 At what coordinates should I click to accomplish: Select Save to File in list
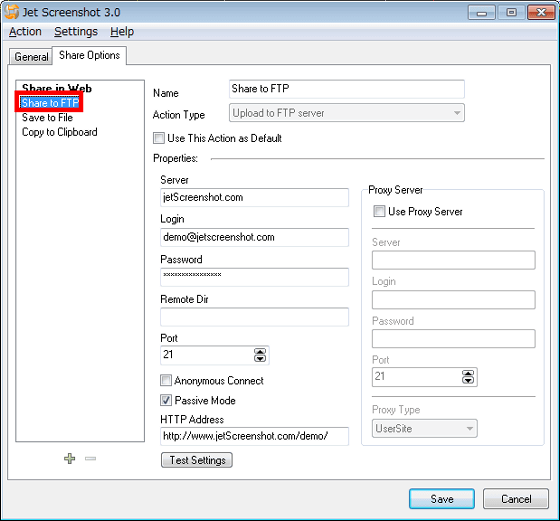click(x=47, y=117)
